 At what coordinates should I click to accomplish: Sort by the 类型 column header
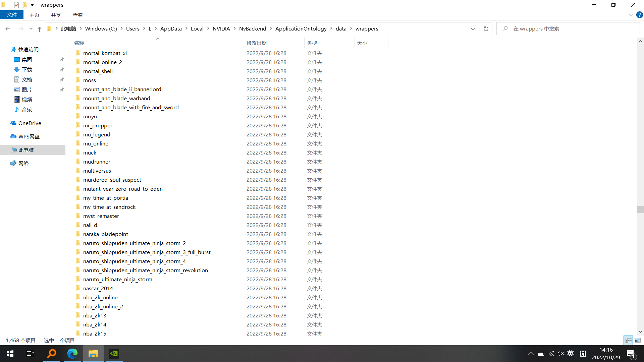(329, 43)
